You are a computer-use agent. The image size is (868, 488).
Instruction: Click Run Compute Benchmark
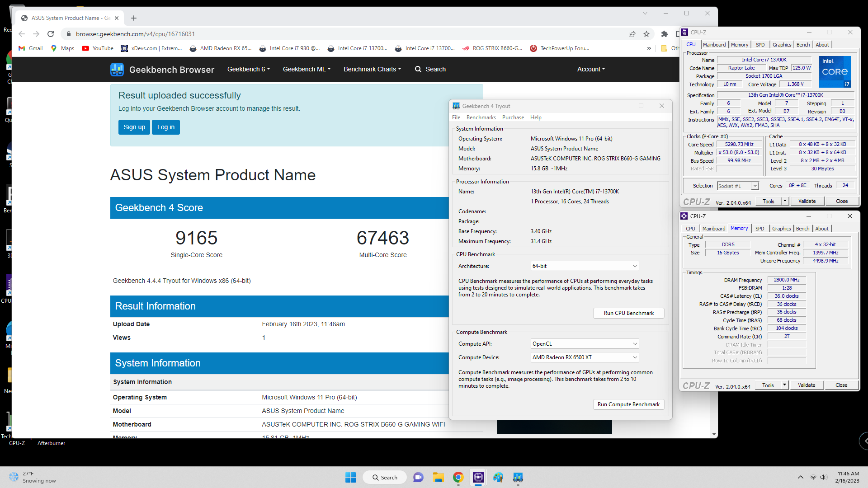coord(628,404)
